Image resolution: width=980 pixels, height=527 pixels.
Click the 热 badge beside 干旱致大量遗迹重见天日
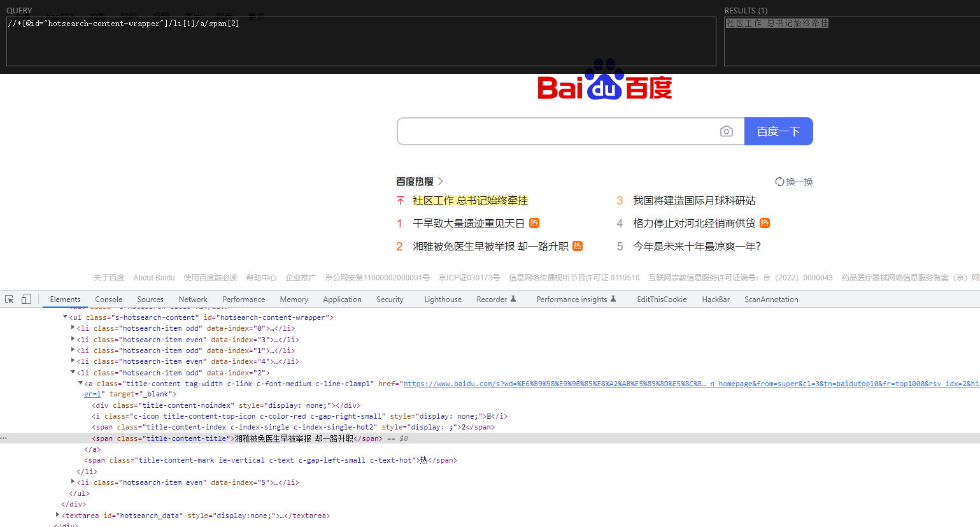tap(534, 223)
